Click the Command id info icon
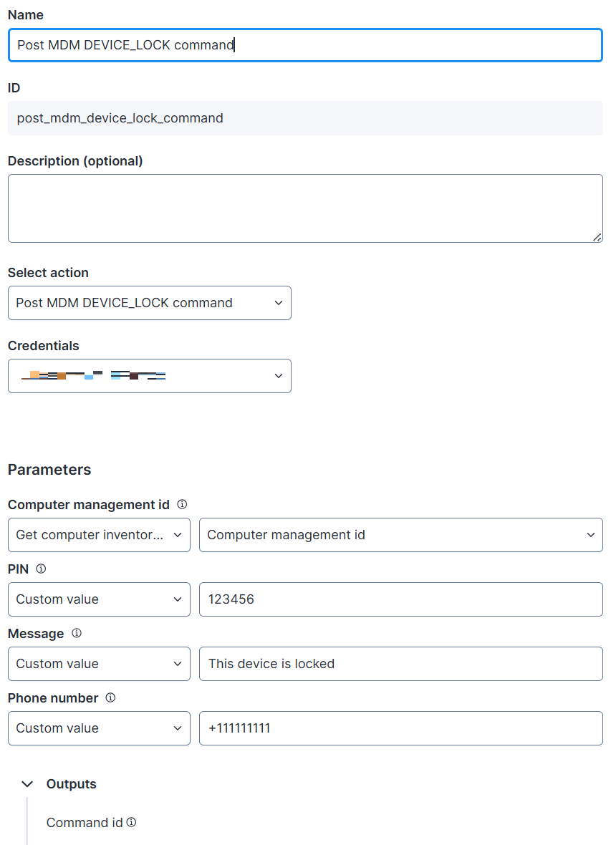This screenshot has height=845, width=616. [132, 823]
